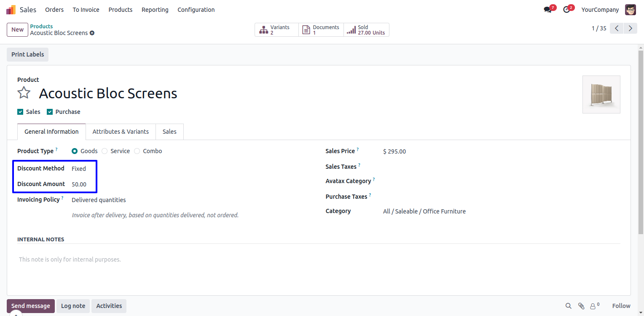Go to previous record arrow

tap(617, 28)
